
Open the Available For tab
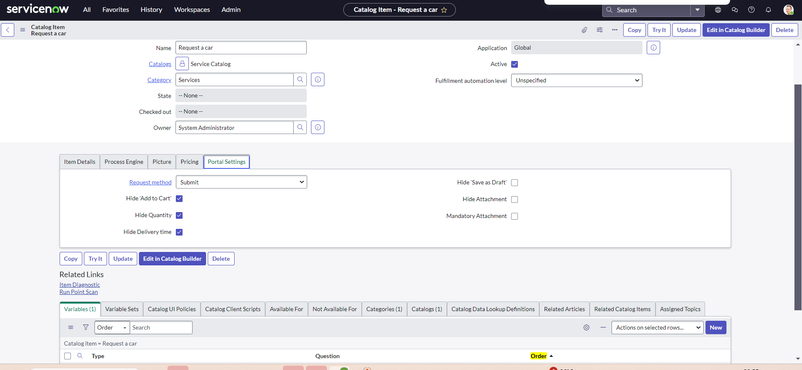[286, 309]
